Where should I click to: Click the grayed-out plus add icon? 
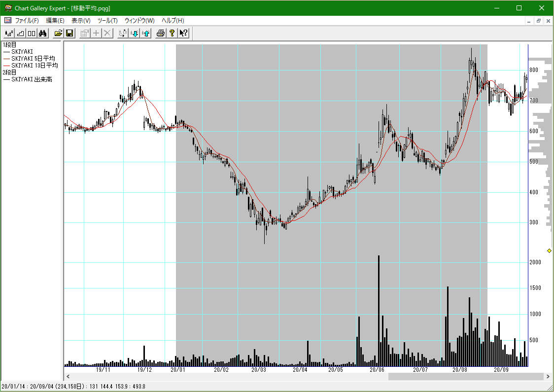[x=96, y=33]
